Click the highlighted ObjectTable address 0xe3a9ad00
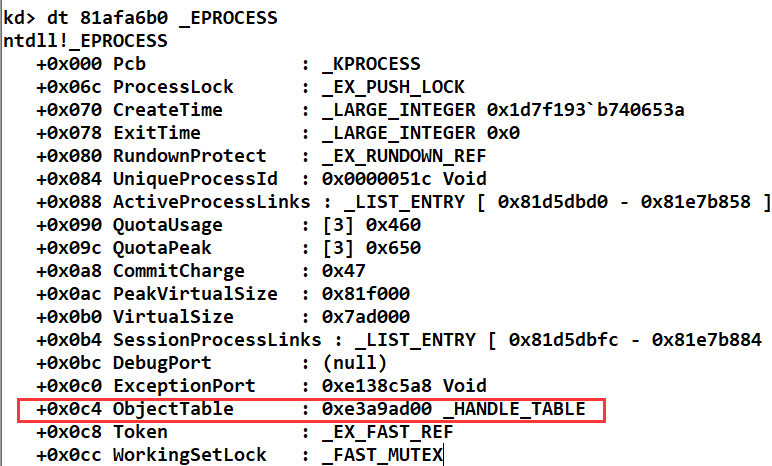The width and height of the screenshot is (772, 466). (377, 409)
